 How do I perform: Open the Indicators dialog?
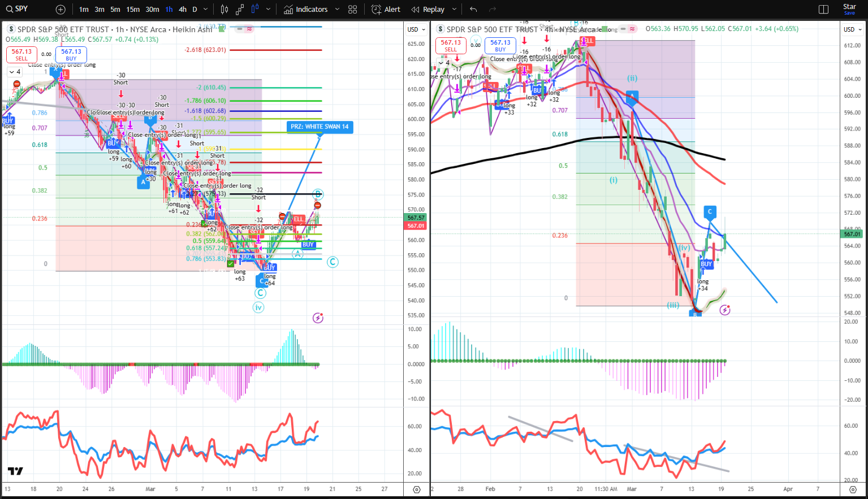306,10
